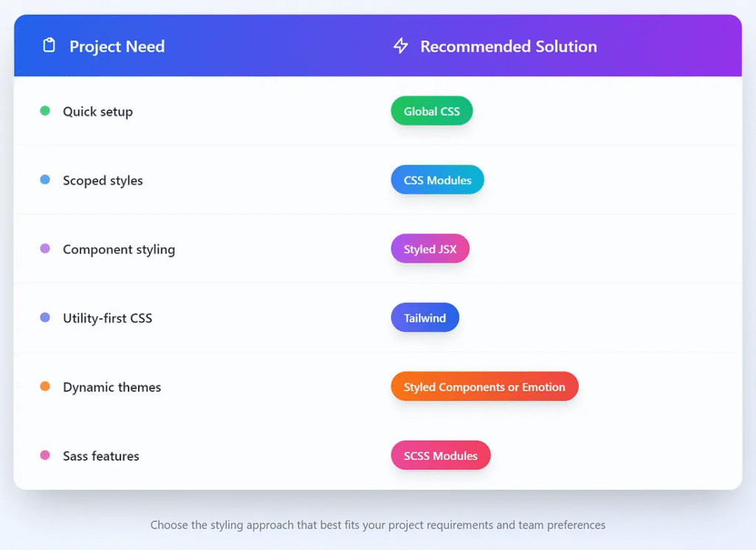Viewport: 756px width, 550px height.
Task: Click the Recommended Solution column header
Action: coord(508,47)
